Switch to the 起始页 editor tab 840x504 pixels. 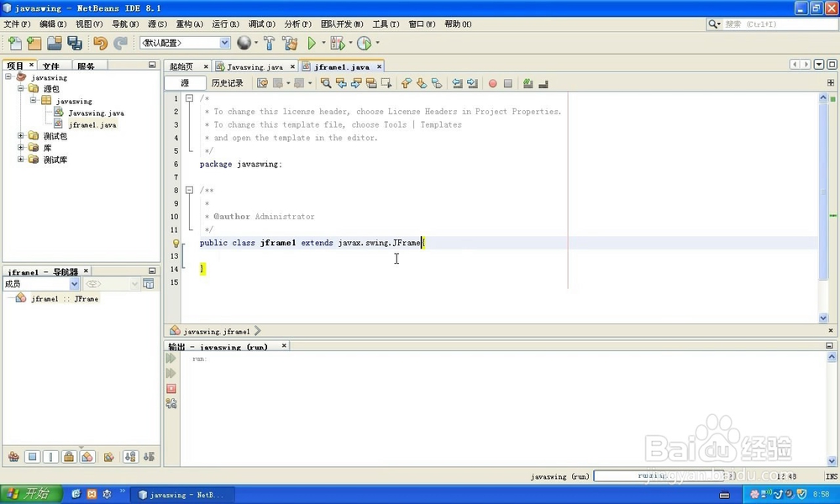pyautogui.click(x=181, y=66)
